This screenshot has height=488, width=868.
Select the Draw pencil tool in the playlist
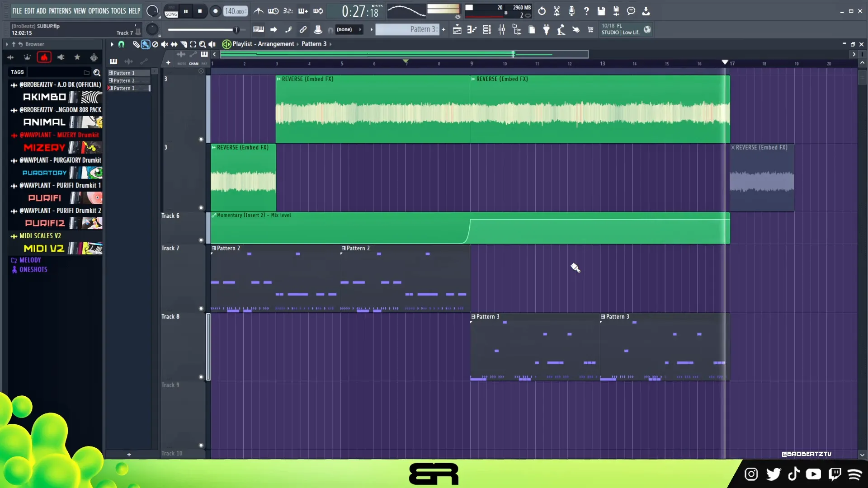[136, 44]
